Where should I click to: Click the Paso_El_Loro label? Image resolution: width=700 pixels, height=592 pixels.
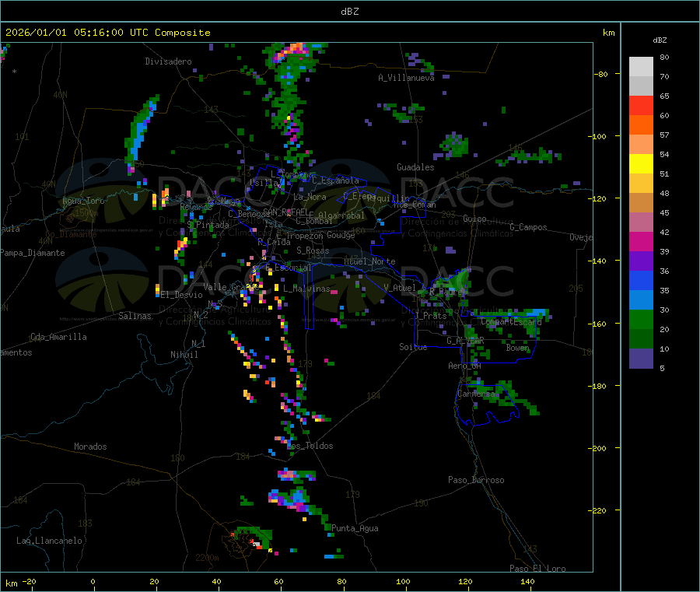pos(537,569)
